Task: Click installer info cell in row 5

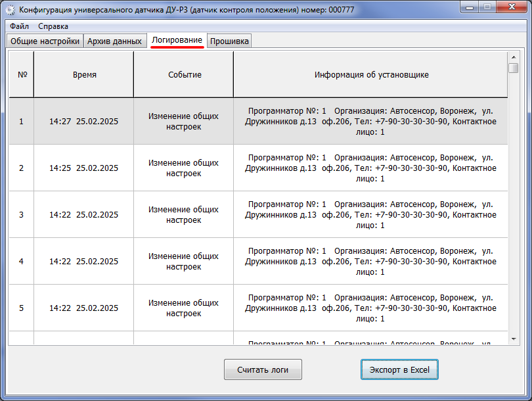Action: coord(371,308)
